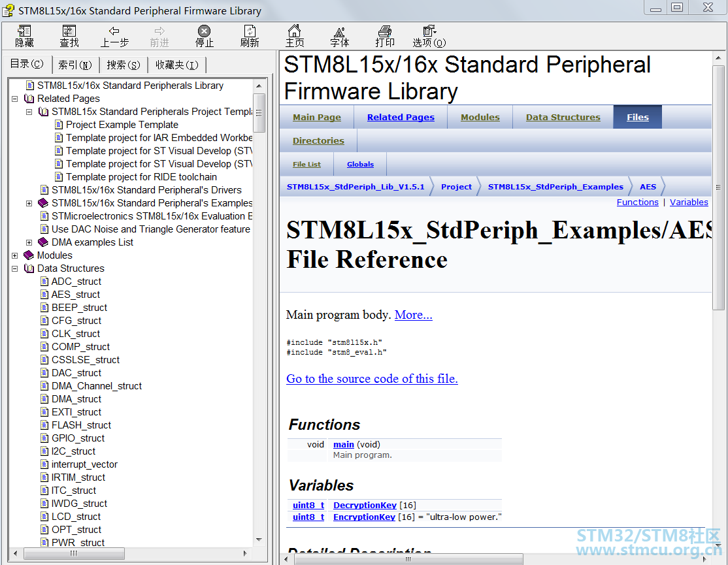Open the Directories navigation tab
728x565 pixels.
[318, 140]
